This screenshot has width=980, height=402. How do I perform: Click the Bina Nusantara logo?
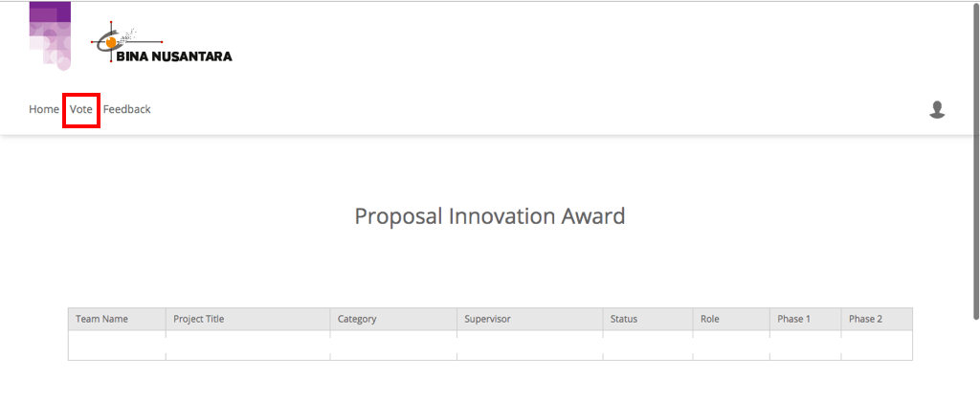pyautogui.click(x=162, y=42)
